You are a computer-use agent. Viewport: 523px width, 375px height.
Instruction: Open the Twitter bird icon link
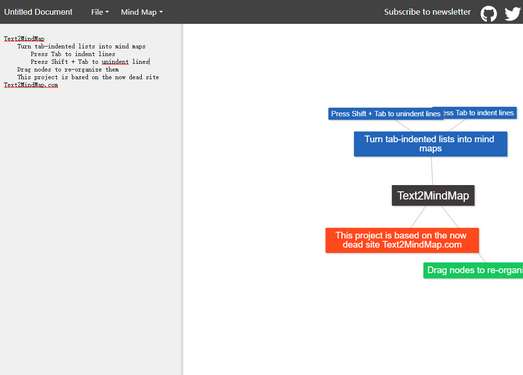[x=512, y=13]
